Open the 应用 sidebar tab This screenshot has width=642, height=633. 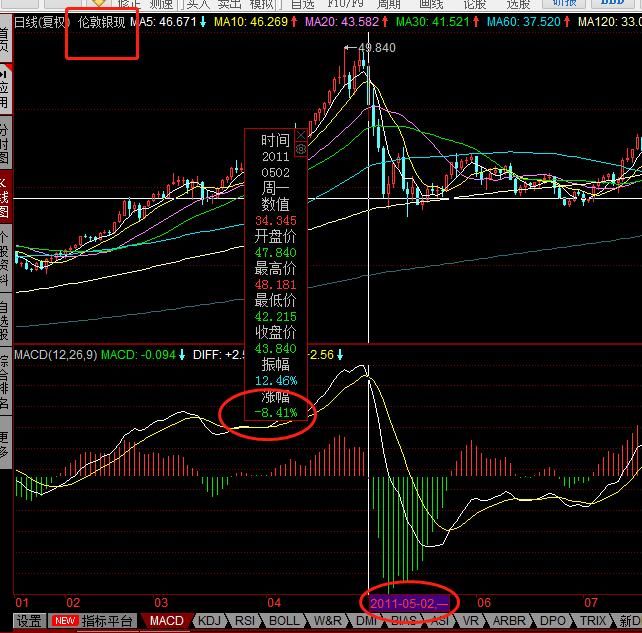coord(5,89)
